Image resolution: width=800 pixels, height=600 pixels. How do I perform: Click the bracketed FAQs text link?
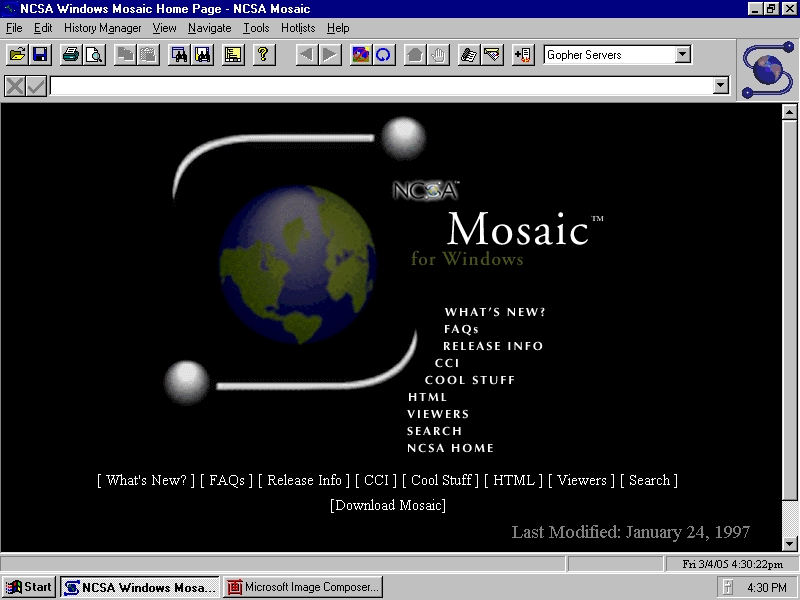click(227, 480)
